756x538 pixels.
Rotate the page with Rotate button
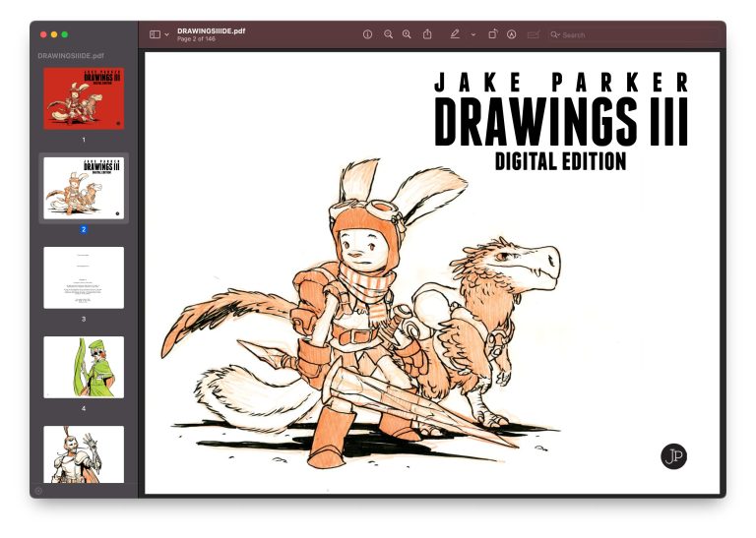(x=493, y=34)
